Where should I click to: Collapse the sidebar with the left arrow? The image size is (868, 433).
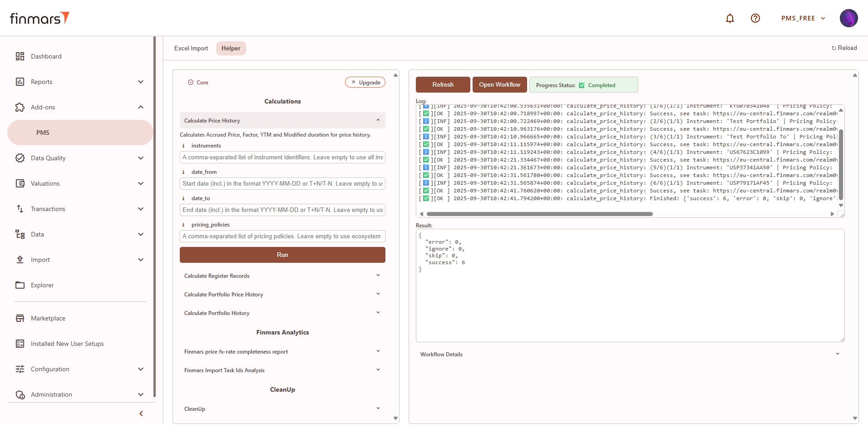(141, 413)
